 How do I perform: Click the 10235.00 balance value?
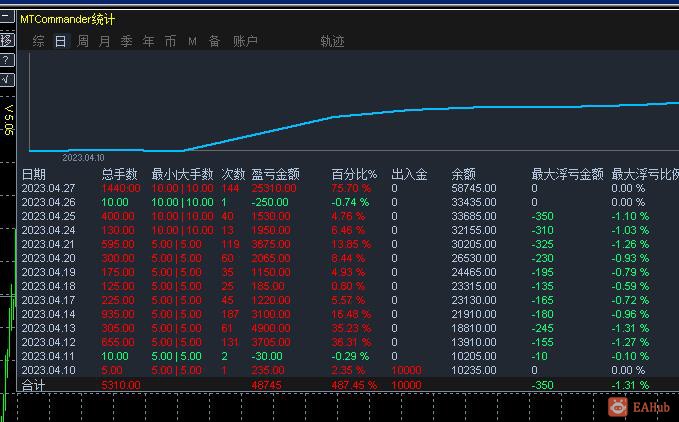[x=474, y=370]
